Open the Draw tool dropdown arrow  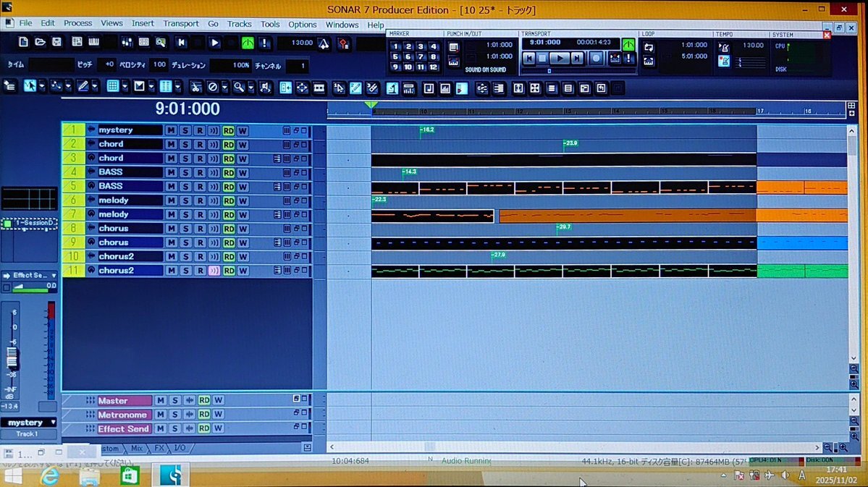(x=95, y=87)
